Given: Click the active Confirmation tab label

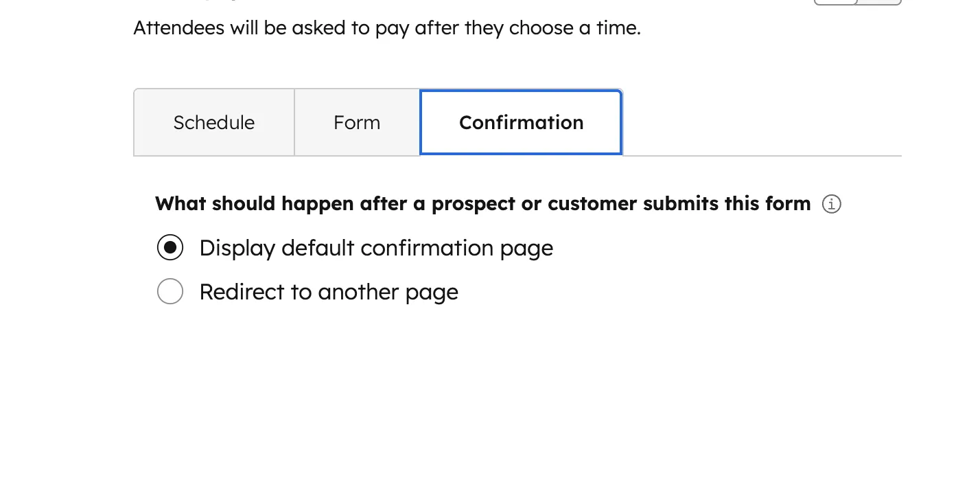Looking at the screenshot, I should tap(521, 122).
